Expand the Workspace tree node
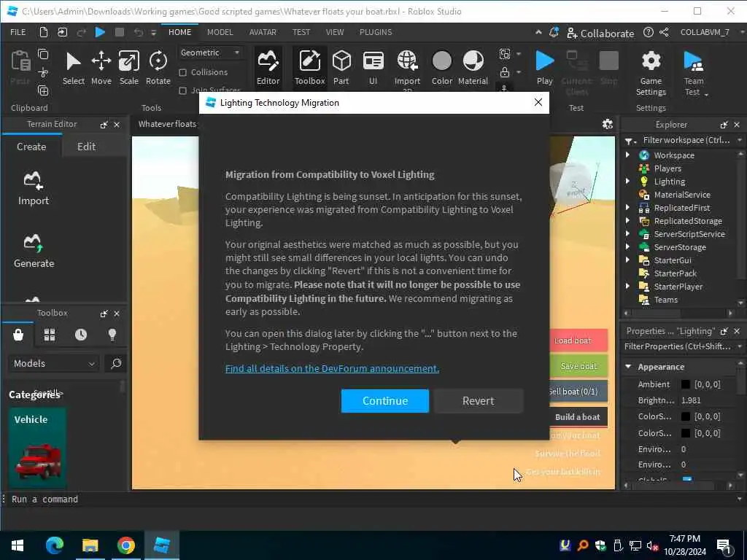The image size is (747, 560). pyautogui.click(x=627, y=155)
